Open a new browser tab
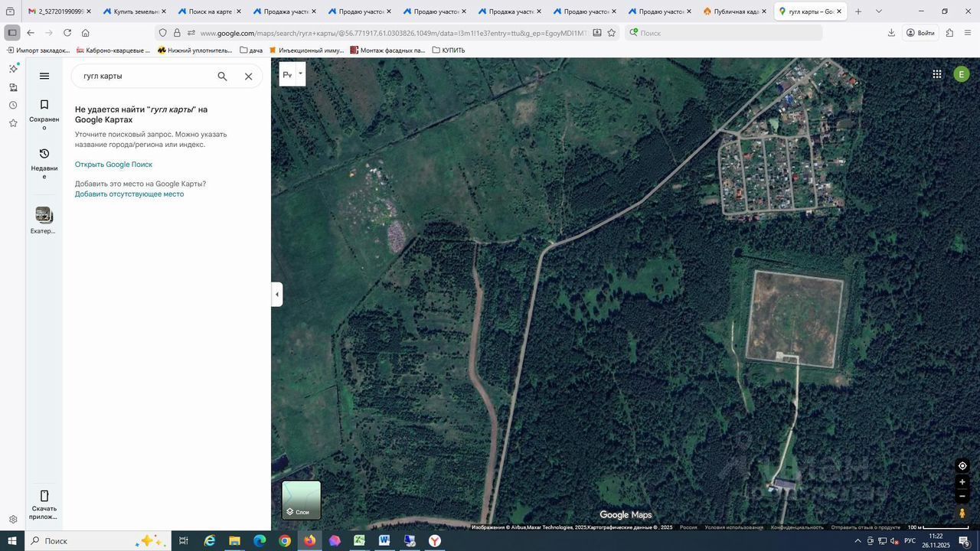Image resolution: width=980 pixels, height=551 pixels. tap(858, 11)
